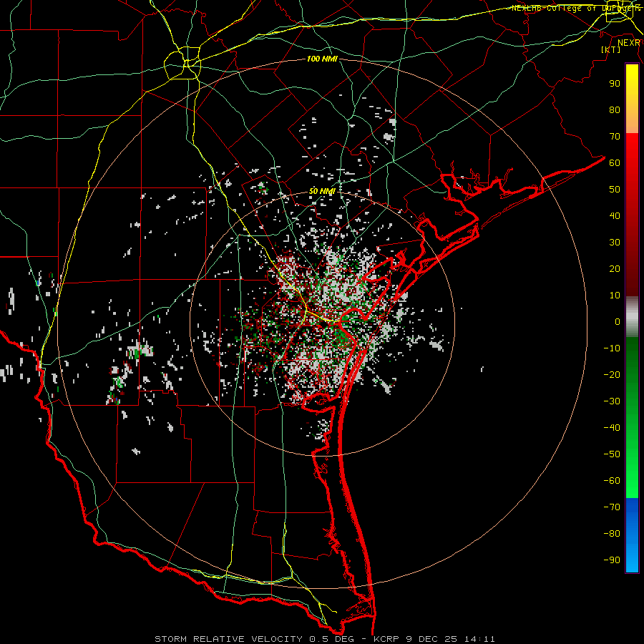Click the 100 NMI range ring label
This screenshot has height=644, width=644.
(x=322, y=59)
